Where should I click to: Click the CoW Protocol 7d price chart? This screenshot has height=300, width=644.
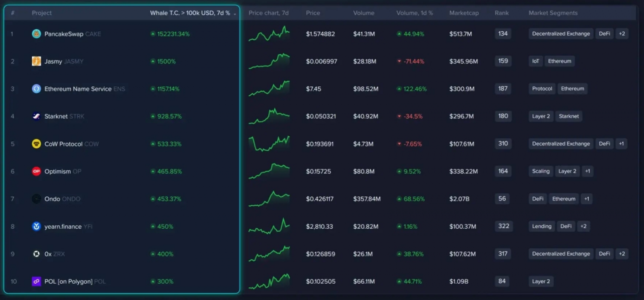(269, 143)
